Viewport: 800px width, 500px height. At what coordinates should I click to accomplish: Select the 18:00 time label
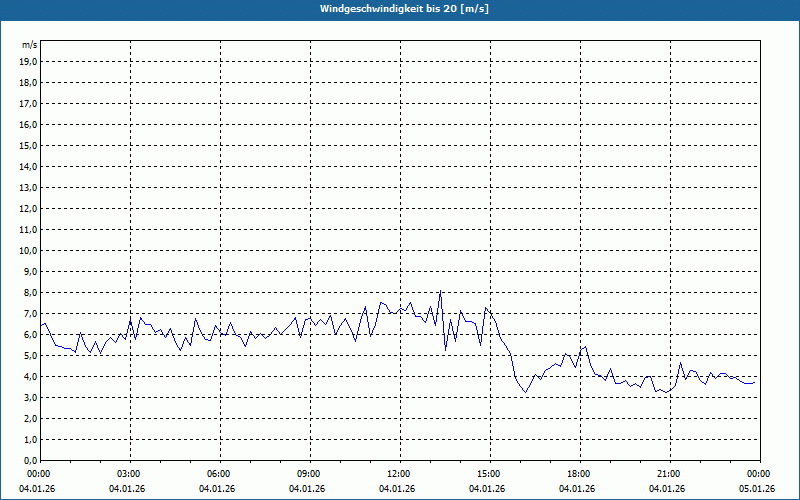point(579,474)
